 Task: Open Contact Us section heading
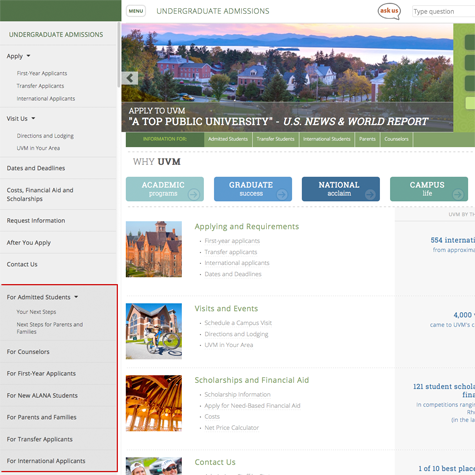click(x=215, y=462)
